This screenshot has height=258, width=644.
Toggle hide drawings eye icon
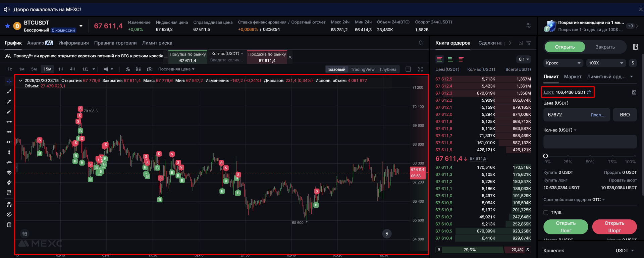(9, 214)
